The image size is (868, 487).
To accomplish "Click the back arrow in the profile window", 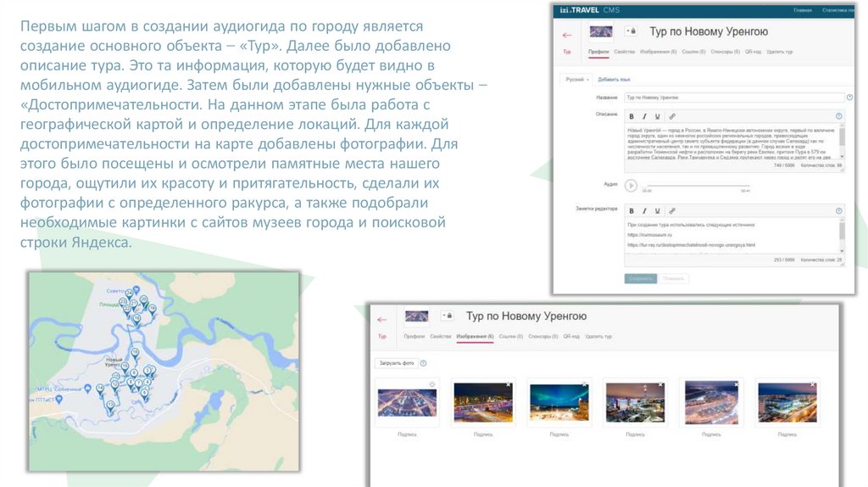I will (x=567, y=36).
